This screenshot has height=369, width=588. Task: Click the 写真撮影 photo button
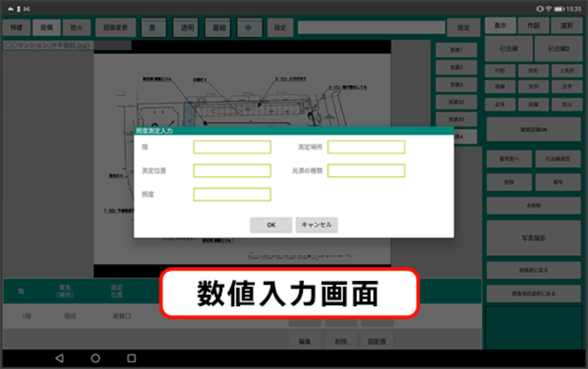point(534,238)
